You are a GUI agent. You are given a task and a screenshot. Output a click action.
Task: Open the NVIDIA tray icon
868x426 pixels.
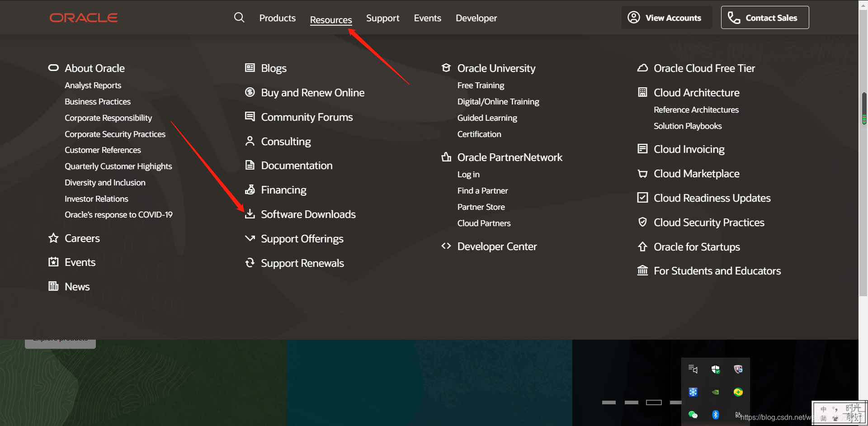pyautogui.click(x=715, y=392)
